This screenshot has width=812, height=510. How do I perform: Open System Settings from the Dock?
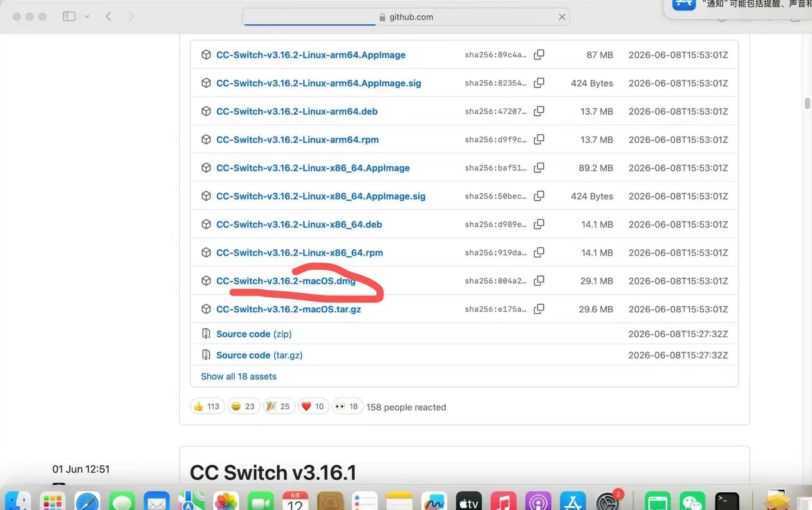608,500
